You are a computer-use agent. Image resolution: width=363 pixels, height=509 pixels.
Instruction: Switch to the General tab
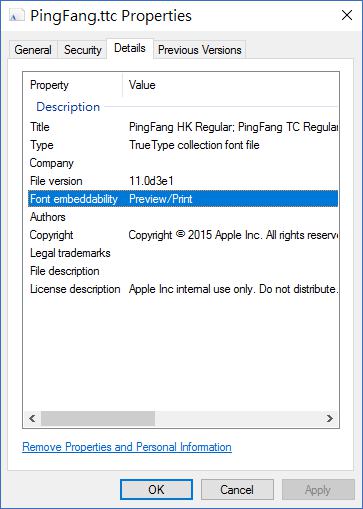pyautogui.click(x=33, y=50)
